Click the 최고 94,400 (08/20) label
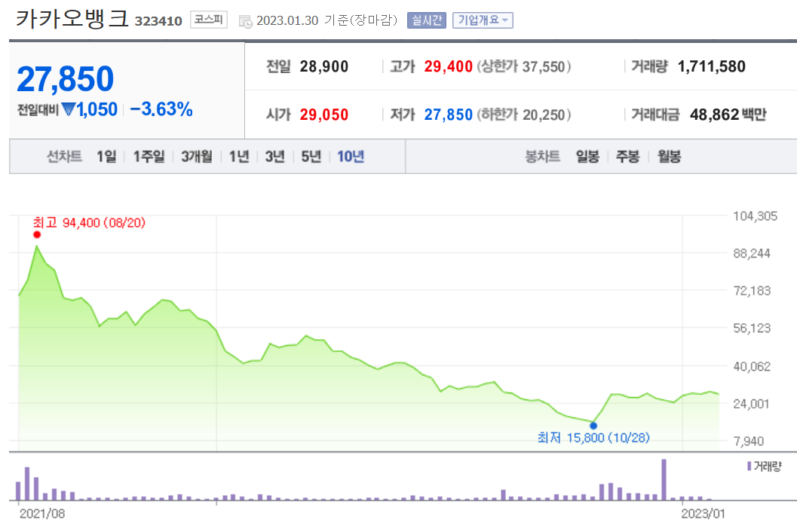 pyautogui.click(x=89, y=222)
